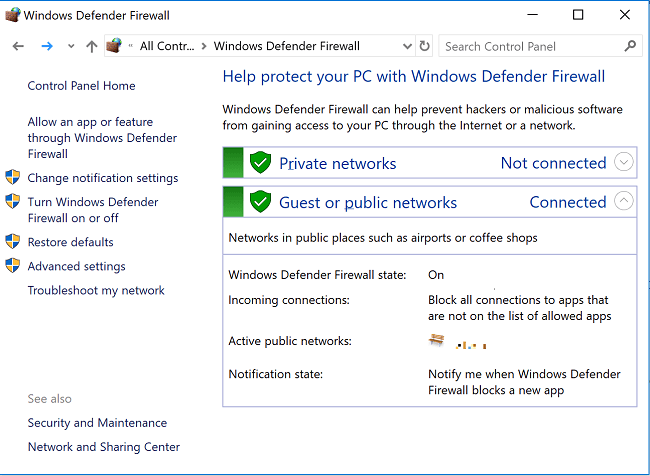
Task: Go up one level with the up arrow
Action: pos(92,46)
